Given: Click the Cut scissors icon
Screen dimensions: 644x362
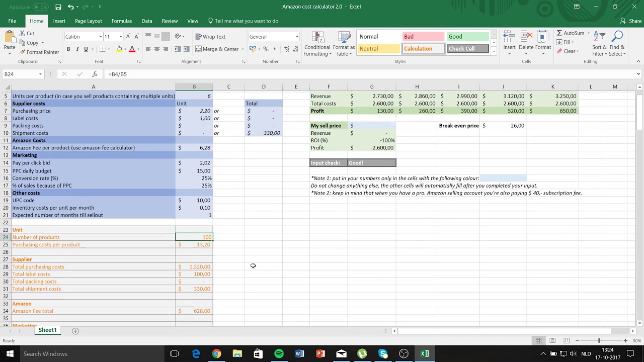Looking at the screenshot, I should pos(23,33).
